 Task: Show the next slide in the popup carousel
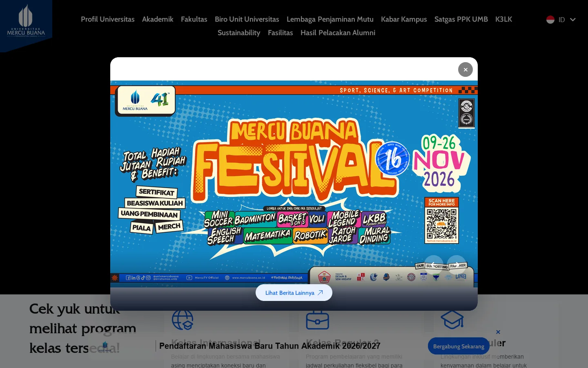coord(457,265)
